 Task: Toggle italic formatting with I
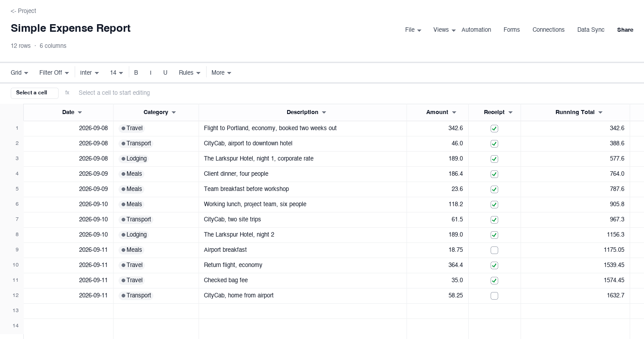150,72
